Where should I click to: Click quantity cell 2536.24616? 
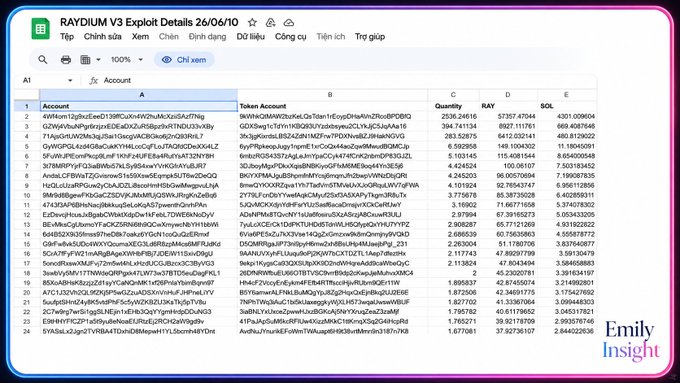point(454,117)
